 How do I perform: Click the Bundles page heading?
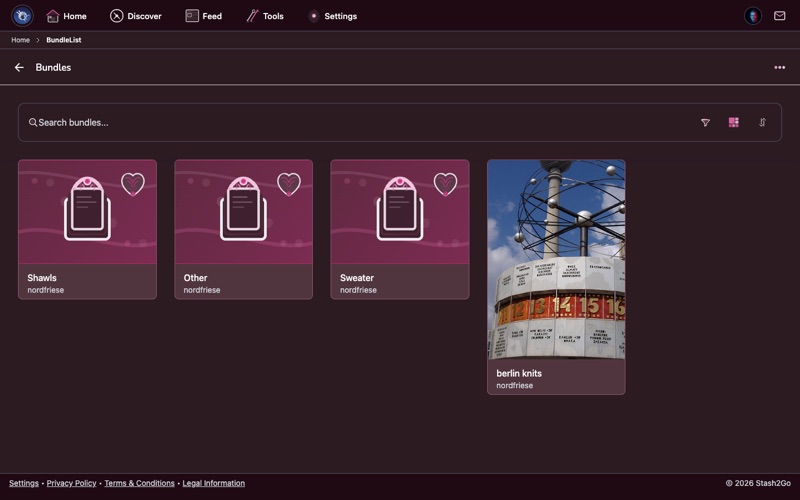pos(53,67)
